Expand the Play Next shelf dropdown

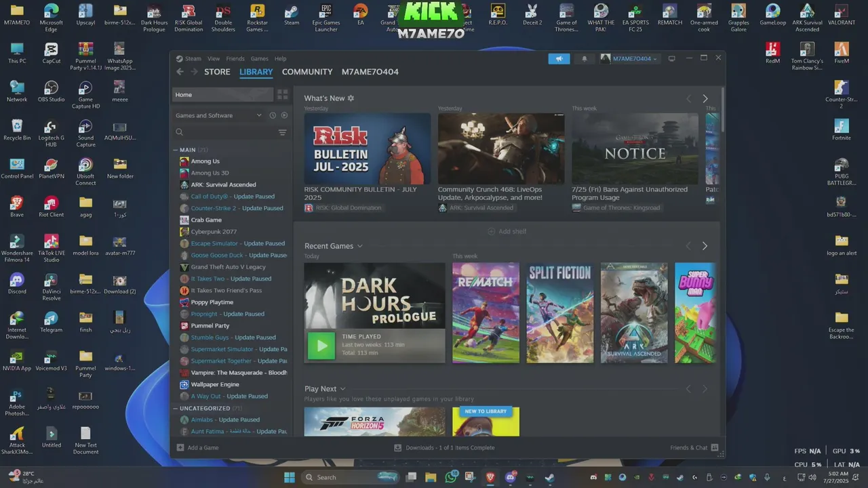[342, 389]
